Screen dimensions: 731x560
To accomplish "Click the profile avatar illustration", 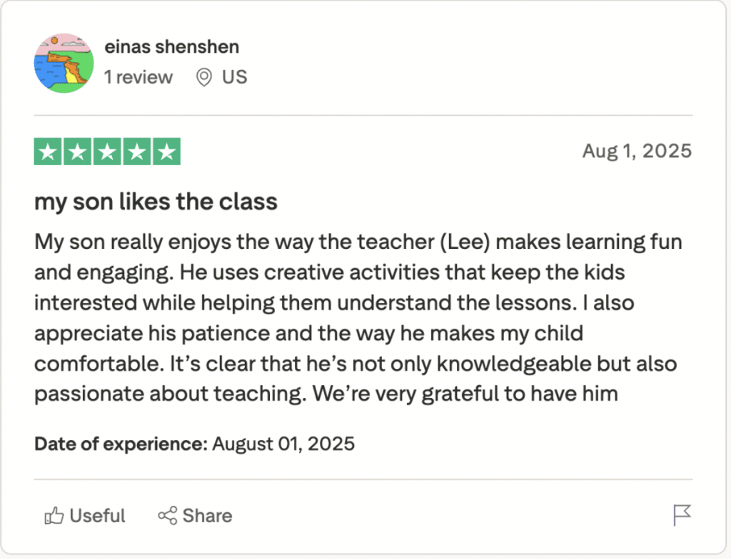I will pyautogui.click(x=64, y=63).
